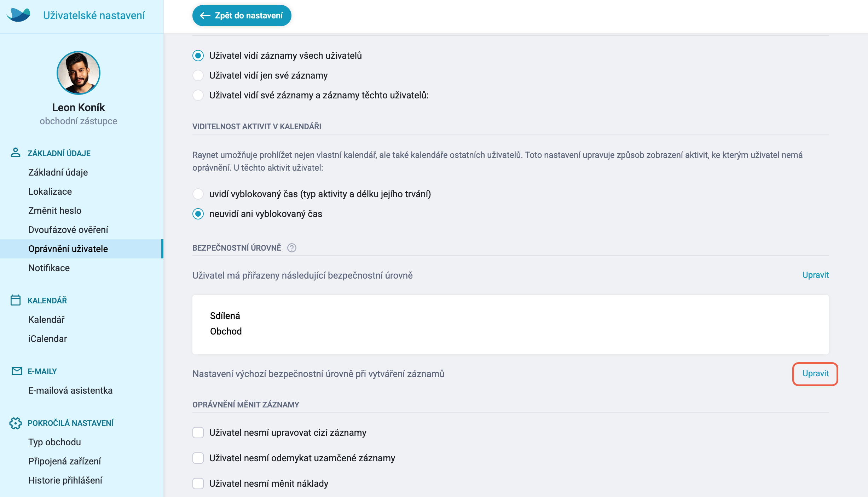Click the gear icon beside Pokročilá nastavení
This screenshot has width=868, height=497.
point(15,423)
